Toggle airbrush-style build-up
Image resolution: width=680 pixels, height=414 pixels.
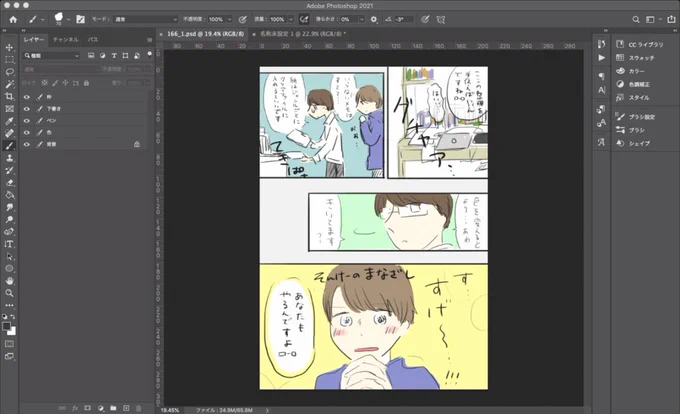(x=304, y=20)
